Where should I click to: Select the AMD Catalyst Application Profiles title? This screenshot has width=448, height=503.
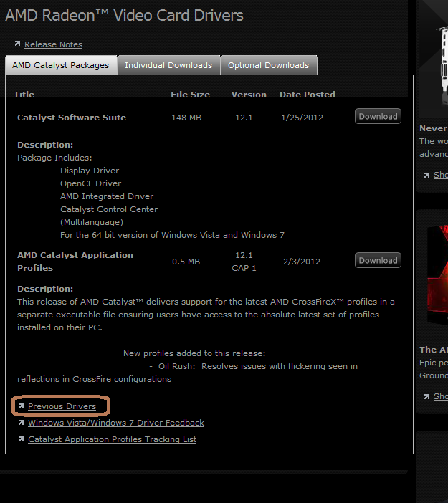coord(75,262)
